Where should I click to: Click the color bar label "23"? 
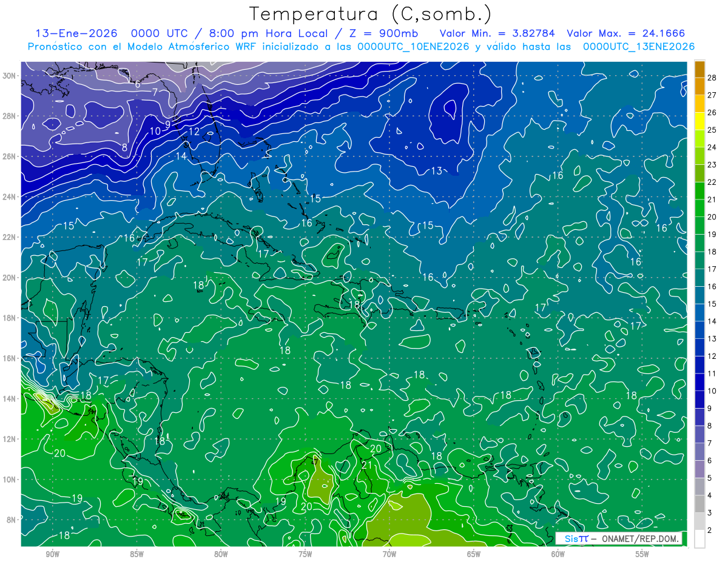point(712,164)
